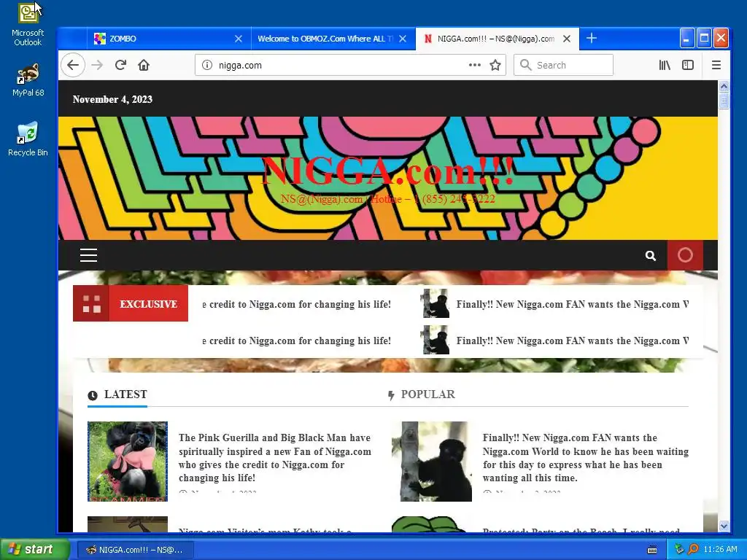Reload the current page
The width and height of the screenshot is (747, 560).
120,65
